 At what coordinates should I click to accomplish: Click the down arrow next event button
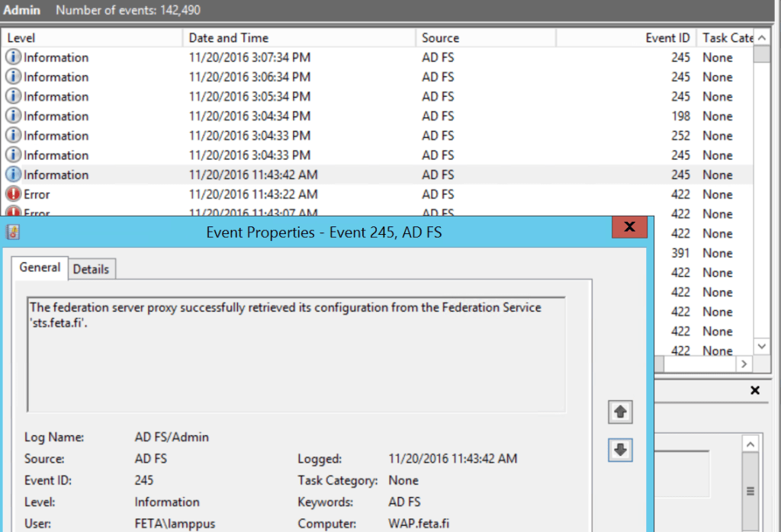(x=620, y=450)
